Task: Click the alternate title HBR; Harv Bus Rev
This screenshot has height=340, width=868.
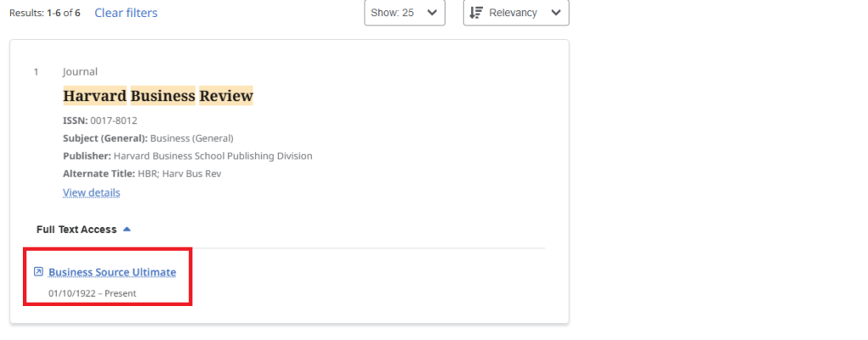Action: coord(179,174)
